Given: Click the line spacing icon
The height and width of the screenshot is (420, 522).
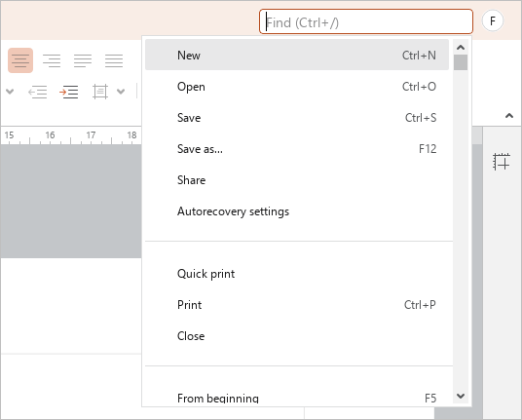Looking at the screenshot, I should 100,92.
